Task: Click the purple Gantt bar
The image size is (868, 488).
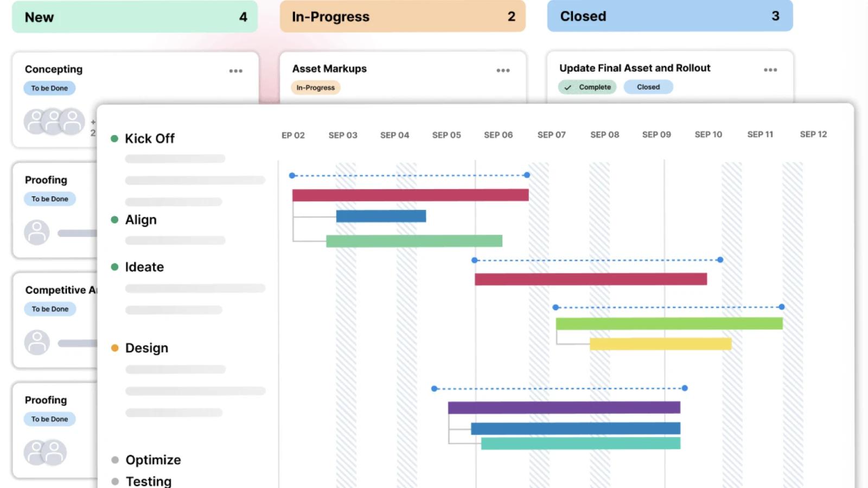Action: 564,408
